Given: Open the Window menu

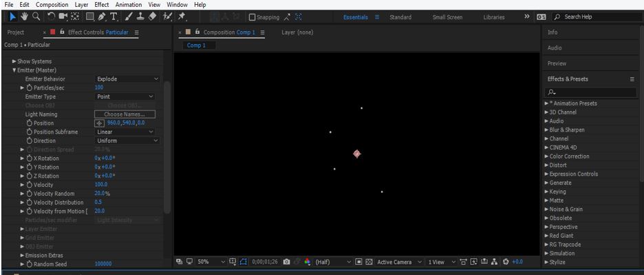Looking at the screenshot, I should pos(177,5).
